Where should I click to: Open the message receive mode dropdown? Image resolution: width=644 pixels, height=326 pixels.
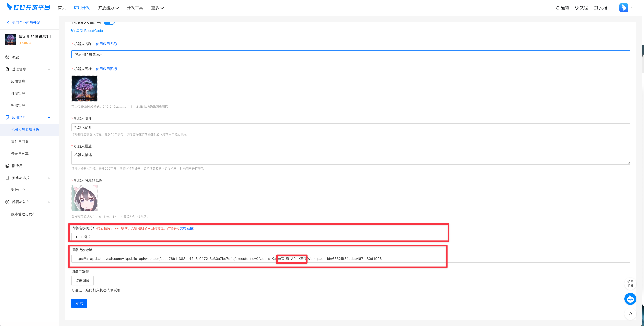click(x=257, y=237)
